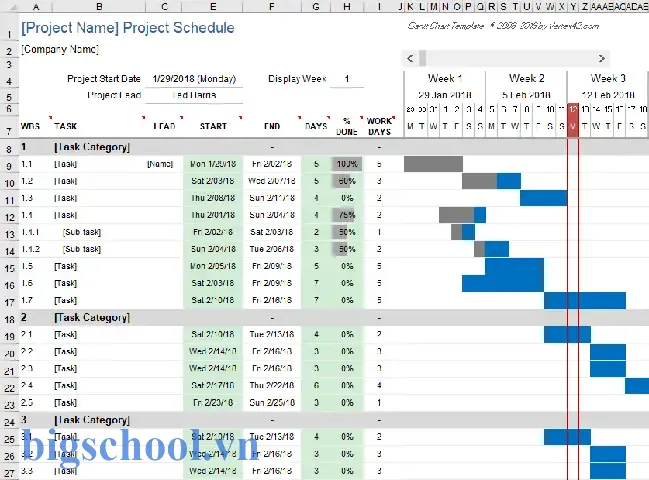Click the 60% done cell of task 1.2
The width and height of the screenshot is (649, 480).
347,181
